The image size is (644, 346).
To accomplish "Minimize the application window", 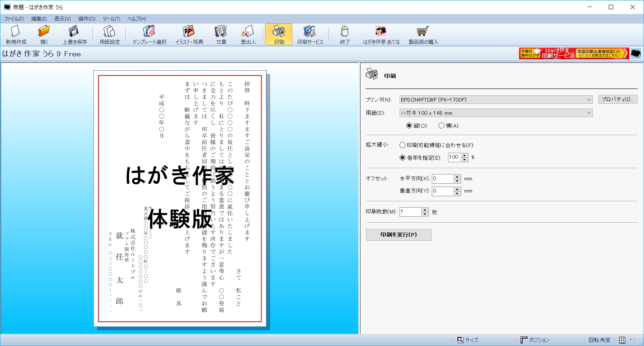I will pyautogui.click(x=590, y=7).
